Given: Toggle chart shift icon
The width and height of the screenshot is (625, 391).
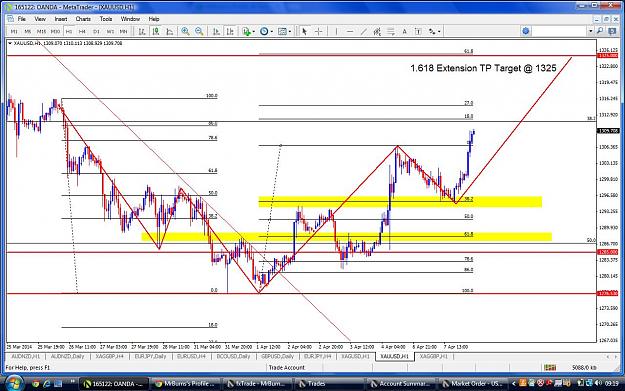Looking at the screenshot, I should coord(230,31).
